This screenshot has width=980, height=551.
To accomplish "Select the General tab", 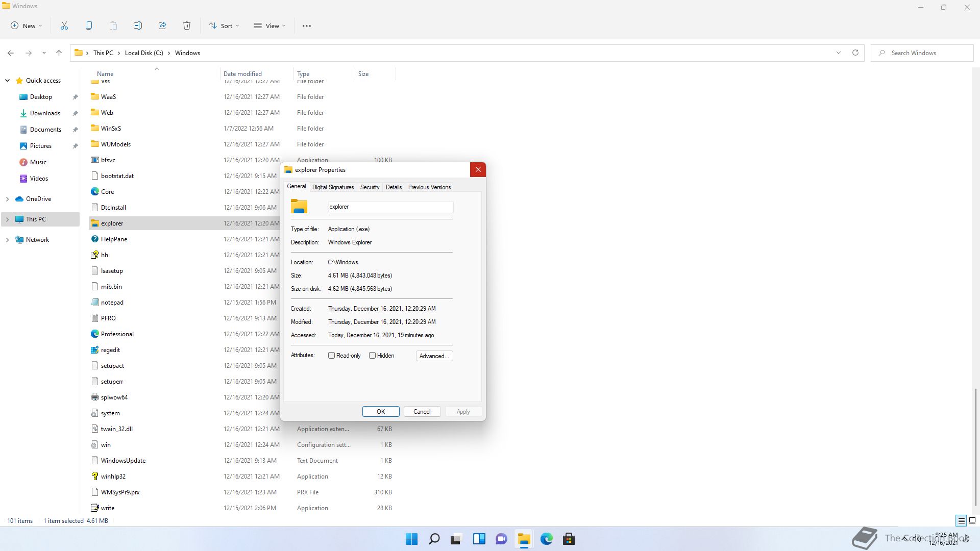I will click(296, 186).
